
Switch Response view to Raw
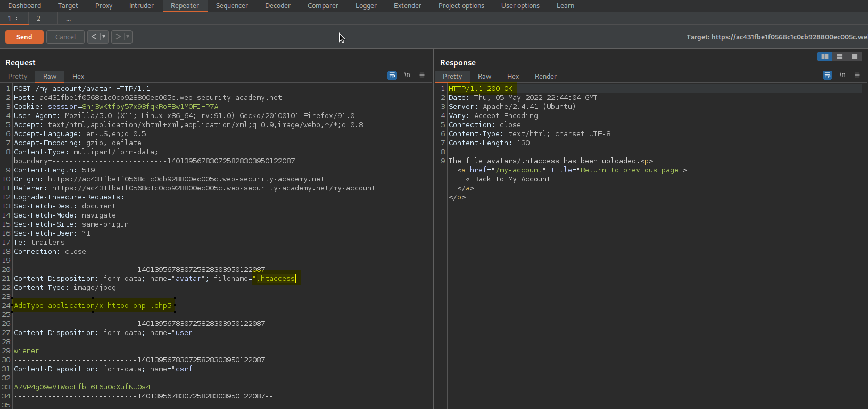pos(485,77)
